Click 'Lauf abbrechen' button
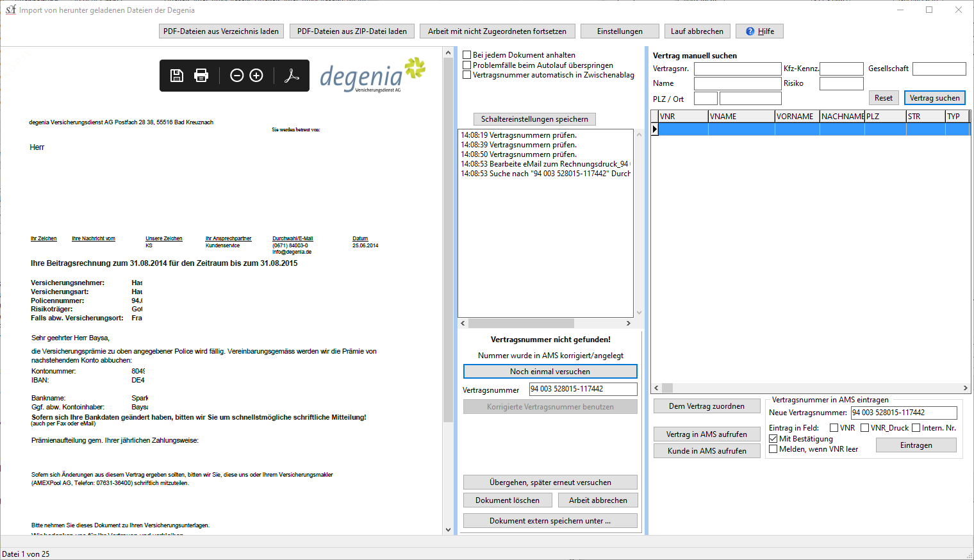Screen dimensions: 974x560 697,31
